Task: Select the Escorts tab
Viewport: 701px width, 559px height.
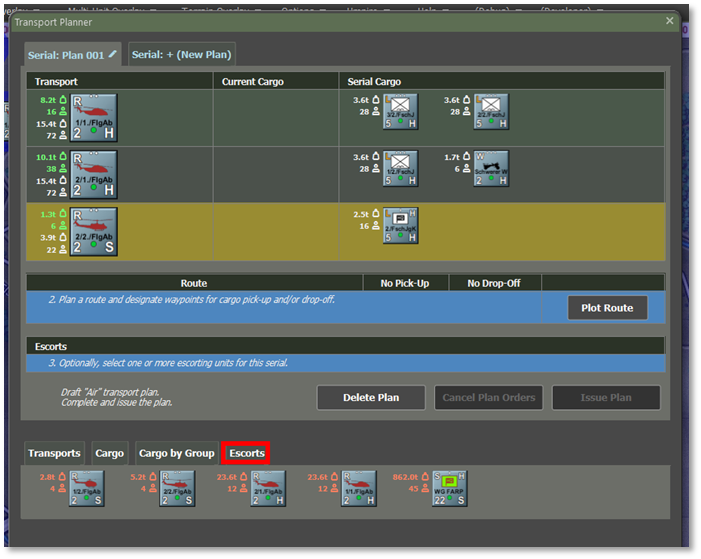Action: pos(247,453)
